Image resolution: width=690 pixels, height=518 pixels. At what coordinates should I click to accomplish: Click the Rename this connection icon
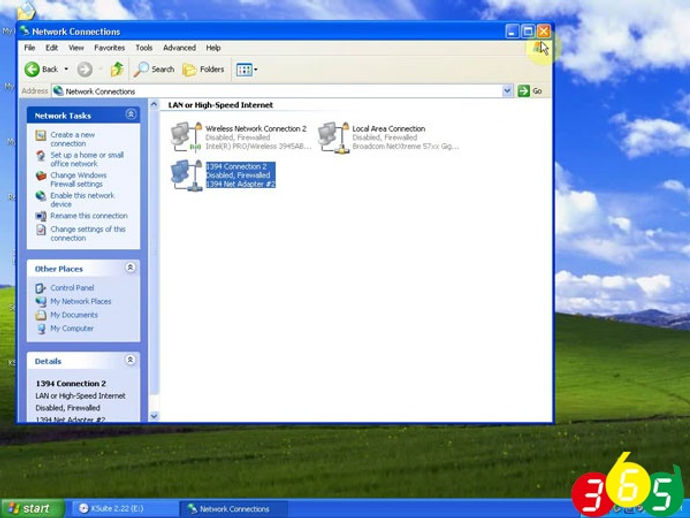tap(40, 216)
